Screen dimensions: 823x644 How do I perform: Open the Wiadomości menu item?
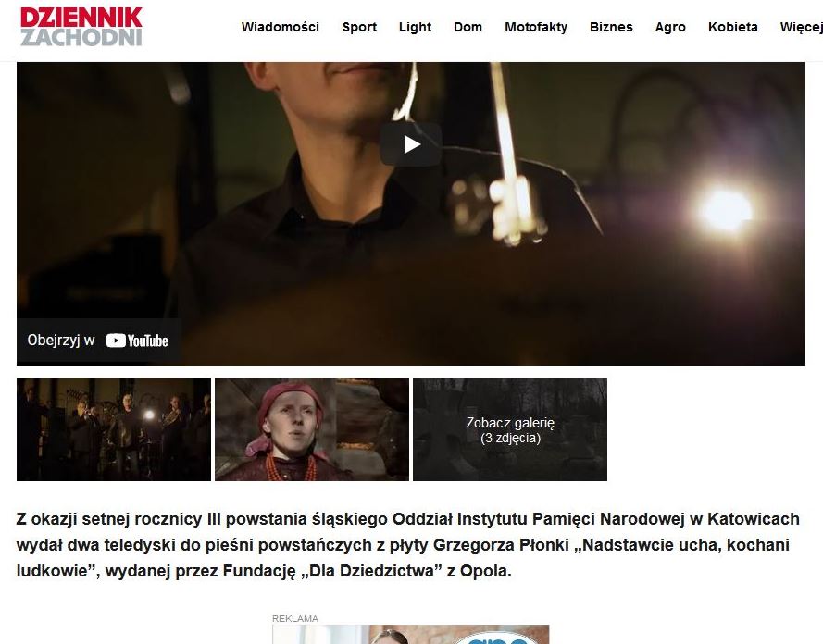click(281, 27)
